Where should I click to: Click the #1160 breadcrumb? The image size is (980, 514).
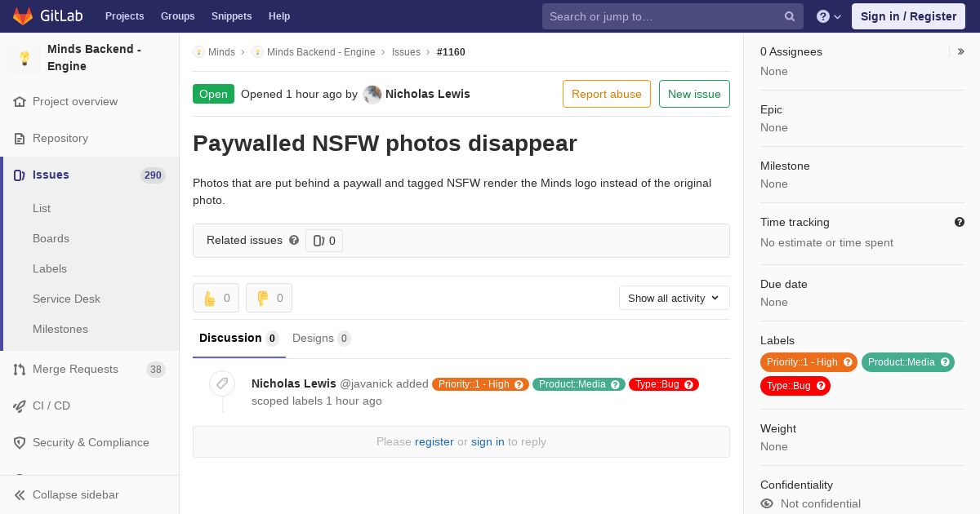451,52
